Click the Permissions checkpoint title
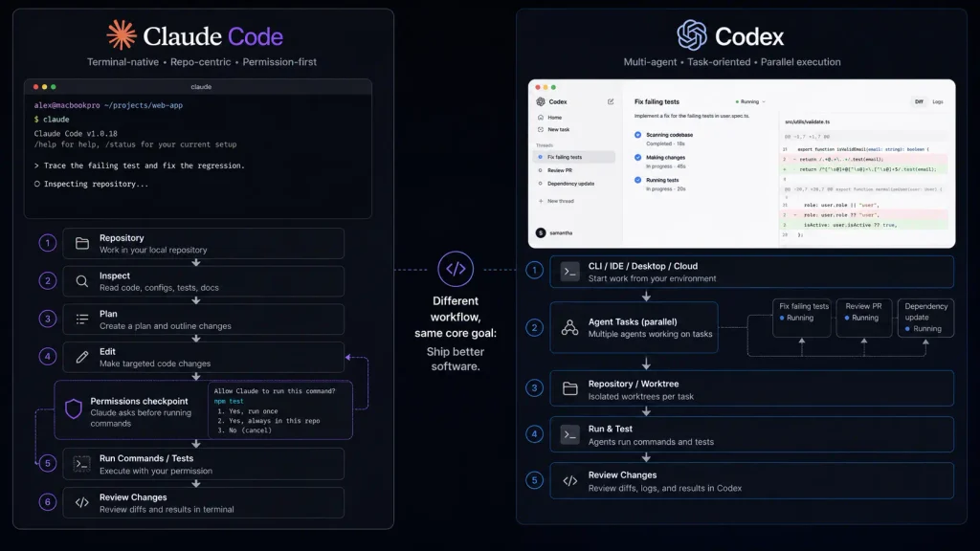The height and width of the screenshot is (551, 980). [x=139, y=401]
